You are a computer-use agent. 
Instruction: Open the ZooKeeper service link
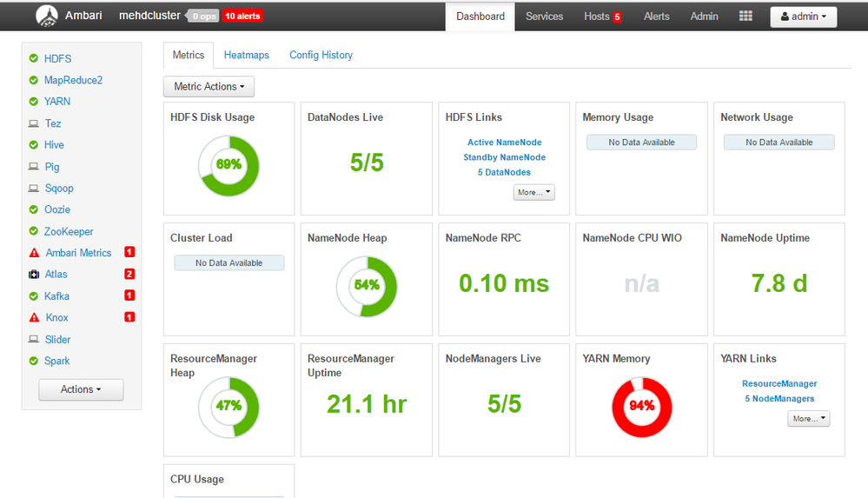tap(69, 231)
